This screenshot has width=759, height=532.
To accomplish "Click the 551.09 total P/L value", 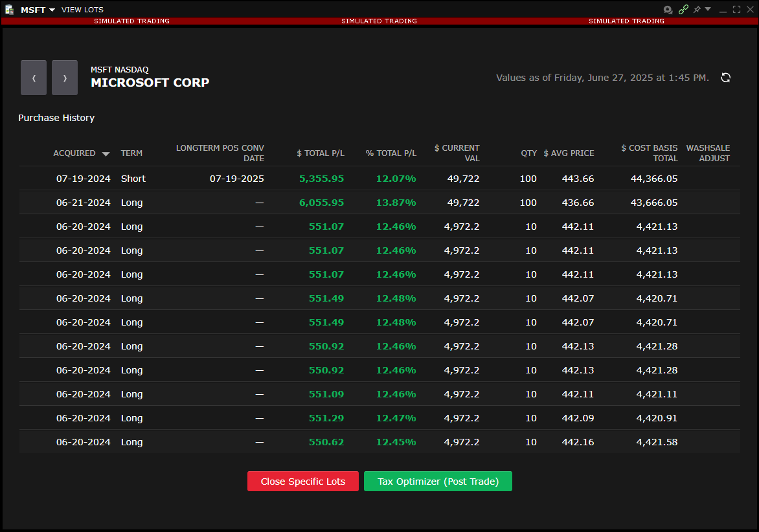I will [x=326, y=394].
